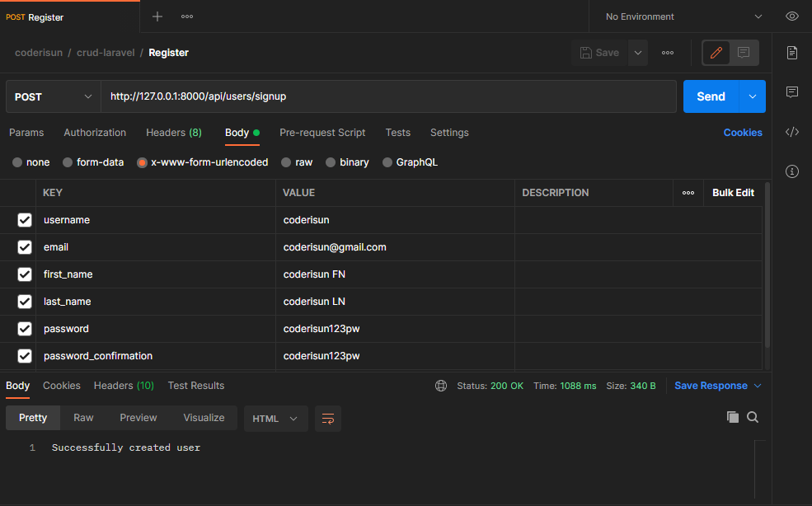812x506 pixels.
Task: Open the documentation panel icon
Action: click(792, 53)
